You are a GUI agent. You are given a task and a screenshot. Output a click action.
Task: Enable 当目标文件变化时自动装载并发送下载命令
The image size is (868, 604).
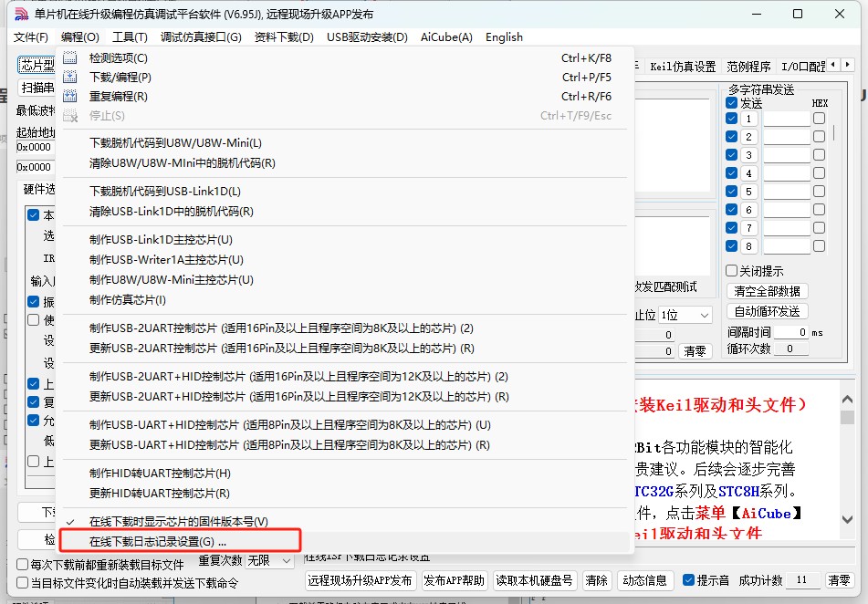(x=23, y=583)
